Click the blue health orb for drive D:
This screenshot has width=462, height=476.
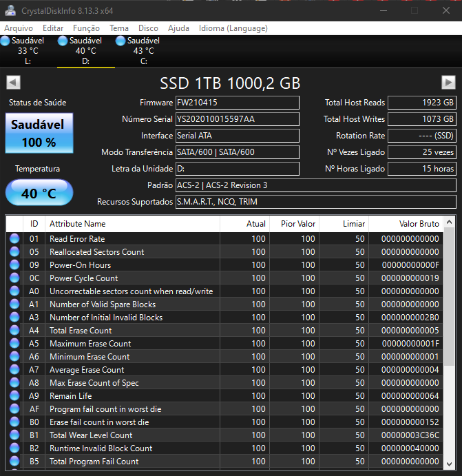coord(63,41)
